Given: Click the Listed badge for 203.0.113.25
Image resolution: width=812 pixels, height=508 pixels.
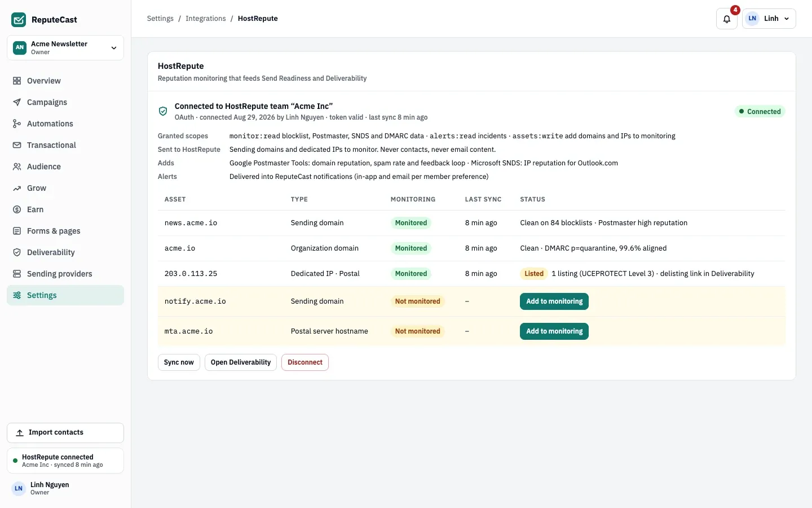Looking at the screenshot, I should point(534,274).
